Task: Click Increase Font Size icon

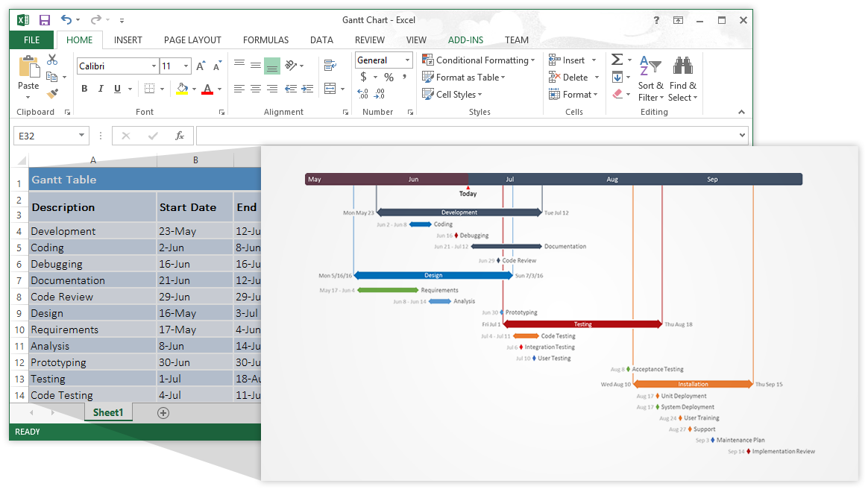Action: 201,66
